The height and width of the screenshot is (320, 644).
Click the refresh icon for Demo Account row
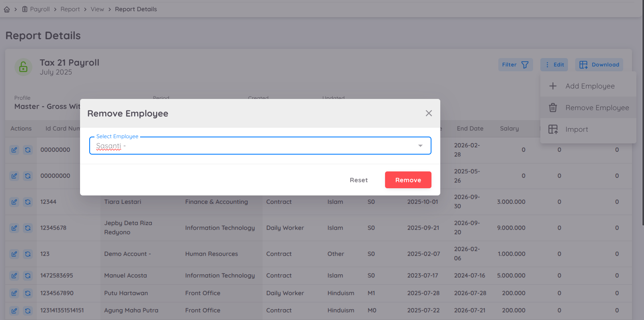28,254
